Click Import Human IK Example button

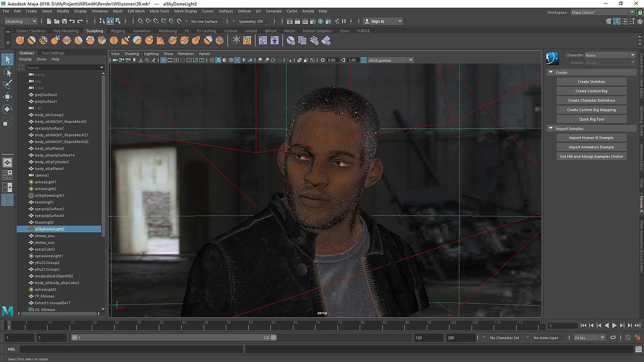pyautogui.click(x=591, y=137)
